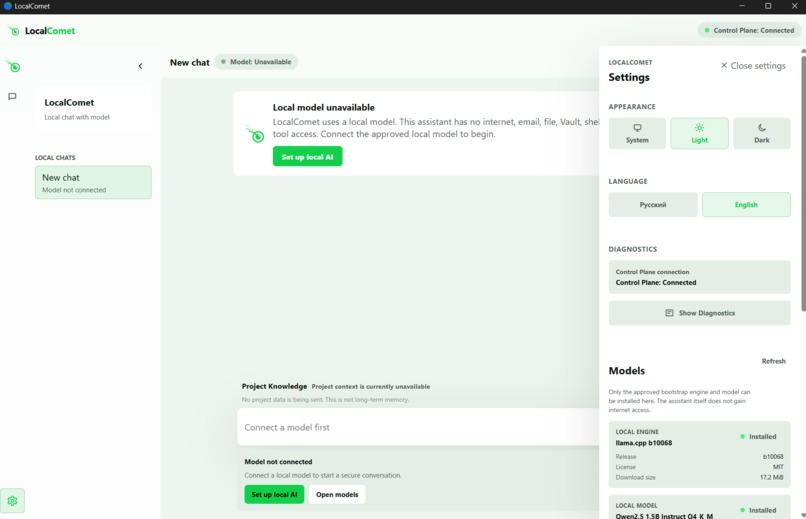
Task: Refresh the Models list
Action: pyautogui.click(x=773, y=361)
